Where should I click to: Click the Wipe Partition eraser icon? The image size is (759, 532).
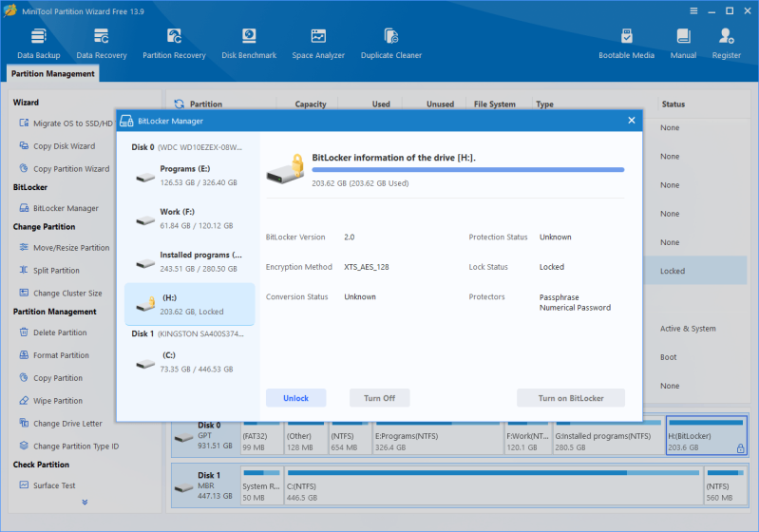24,400
